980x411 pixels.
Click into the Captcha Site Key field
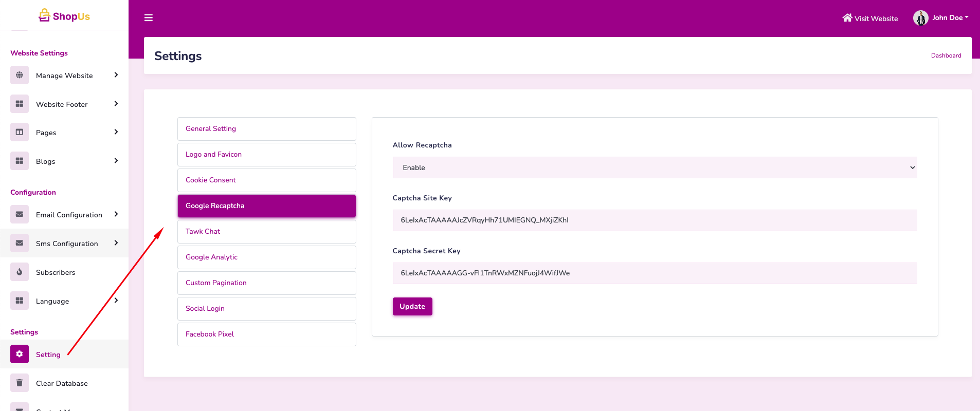(654, 220)
